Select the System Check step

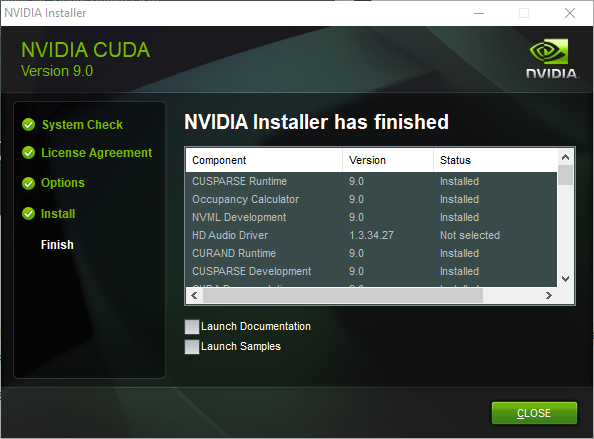(x=82, y=125)
